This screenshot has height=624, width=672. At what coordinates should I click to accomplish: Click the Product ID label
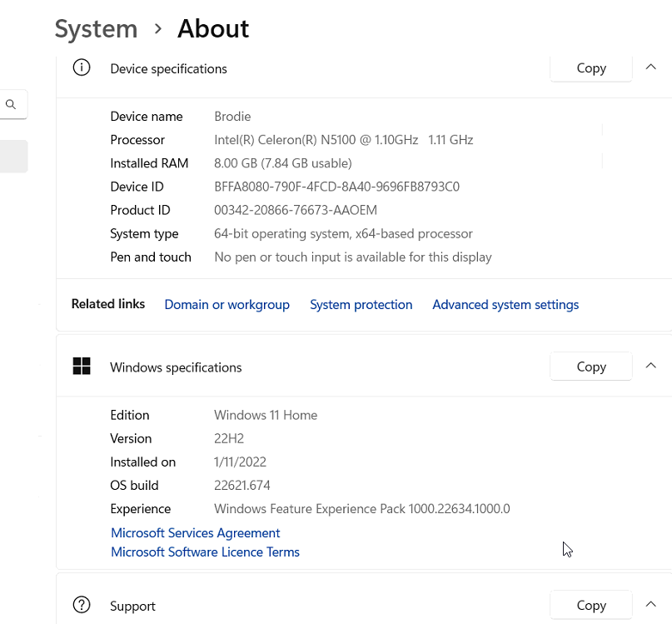[140, 210]
